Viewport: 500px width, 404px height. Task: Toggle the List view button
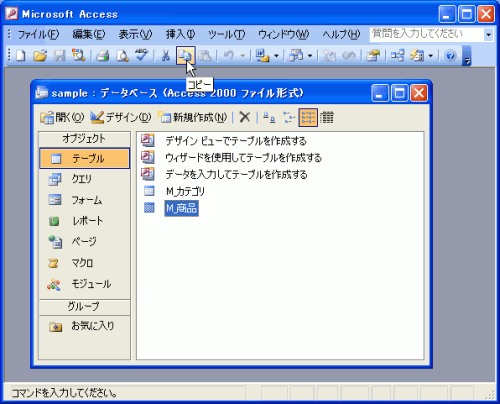(x=308, y=117)
